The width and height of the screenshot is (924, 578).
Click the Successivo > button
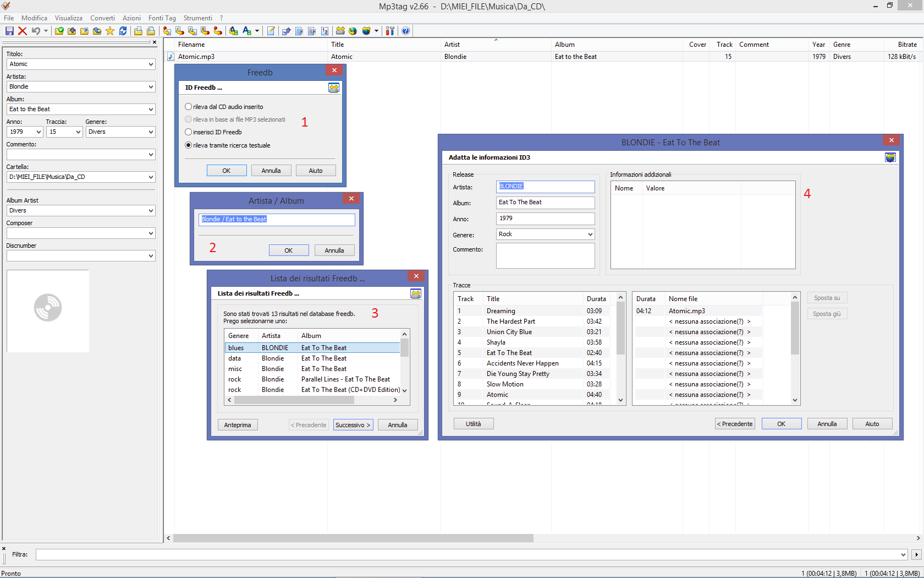tap(353, 425)
